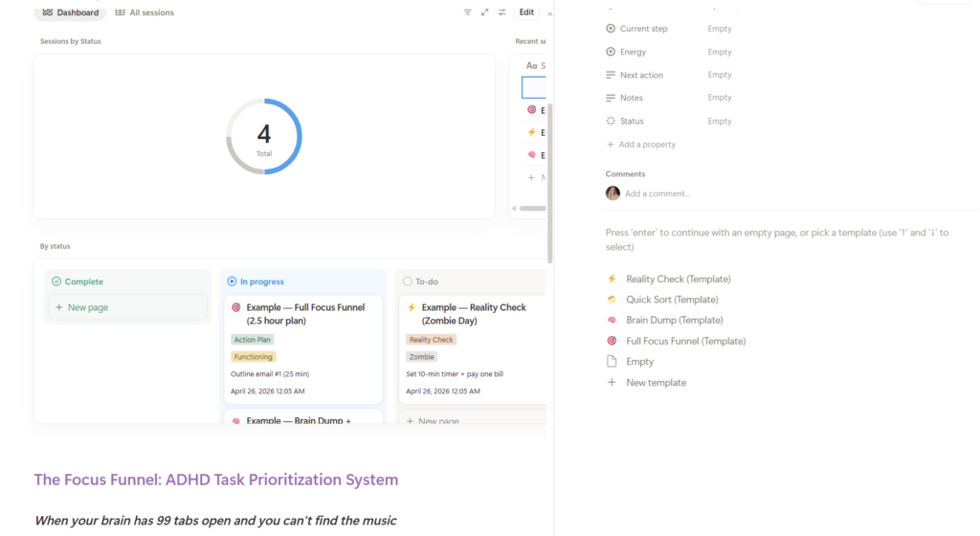Viewport: 980px width, 536px height.
Task: Click the dashboard vertical scrollbar
Action: pos(550,183)
